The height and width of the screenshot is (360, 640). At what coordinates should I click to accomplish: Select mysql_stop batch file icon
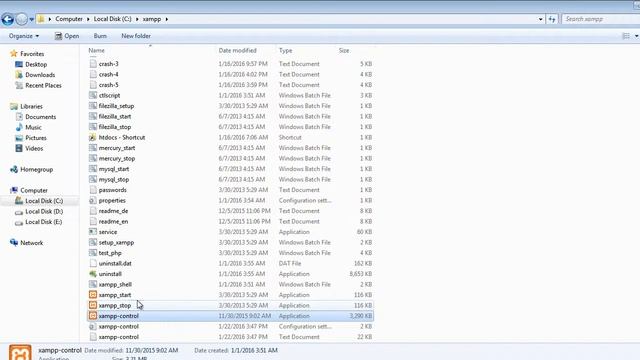(x=93, y=179)
